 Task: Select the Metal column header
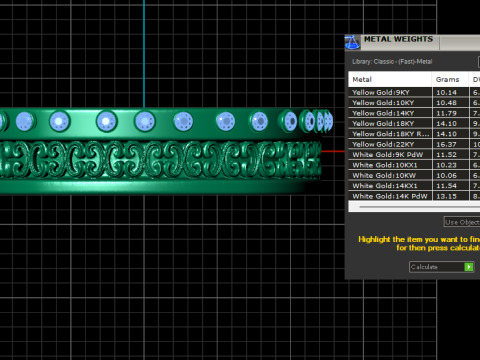(x=390, y=79)
